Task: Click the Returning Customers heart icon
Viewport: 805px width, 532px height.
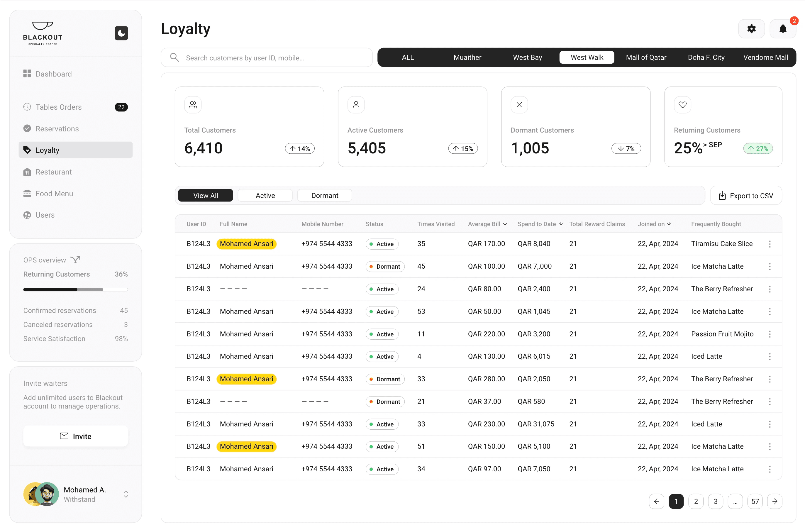Action: (682, 105)
